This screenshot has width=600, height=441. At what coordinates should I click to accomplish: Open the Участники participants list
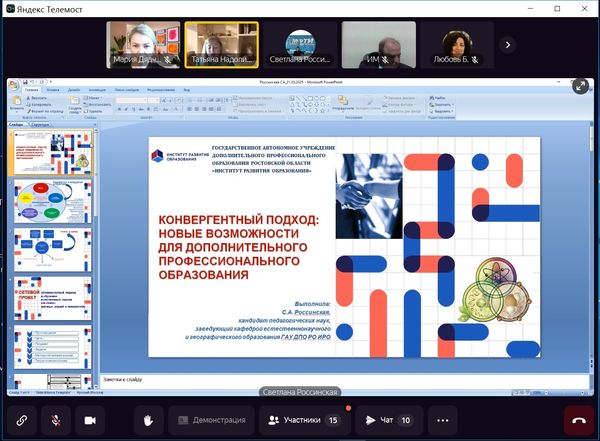303,420
